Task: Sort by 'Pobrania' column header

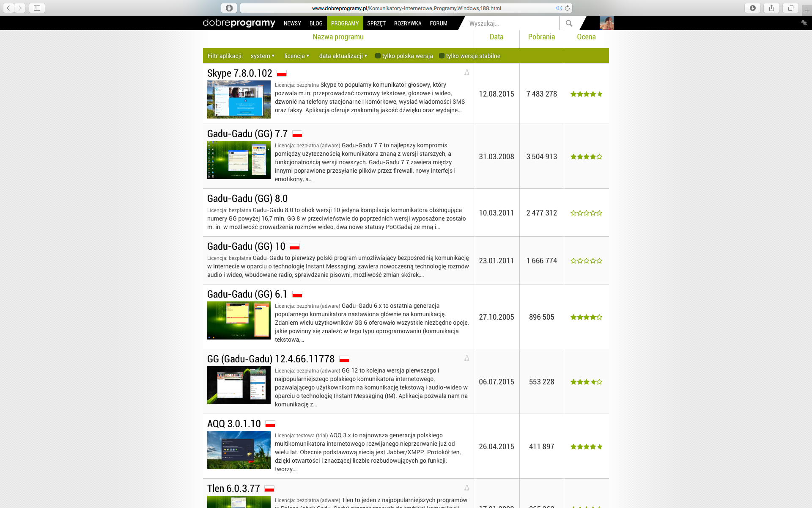Action: 541,37
